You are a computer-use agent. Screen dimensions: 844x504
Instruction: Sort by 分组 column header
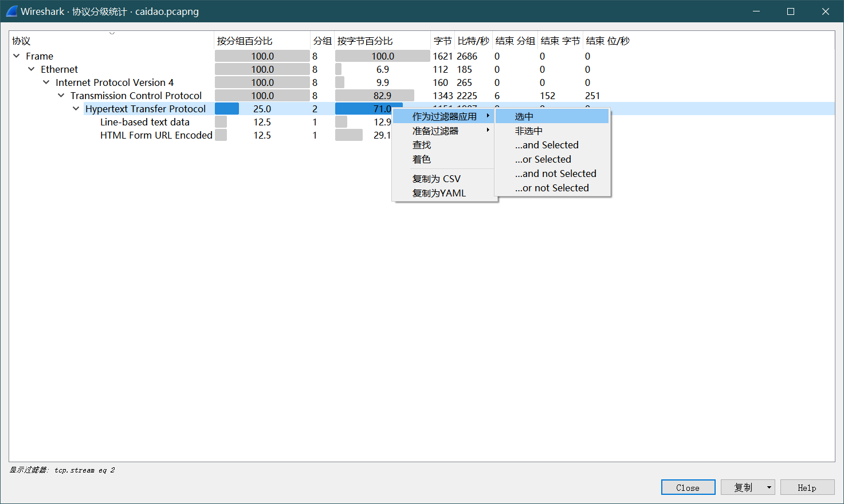click(x=323, y=41)
